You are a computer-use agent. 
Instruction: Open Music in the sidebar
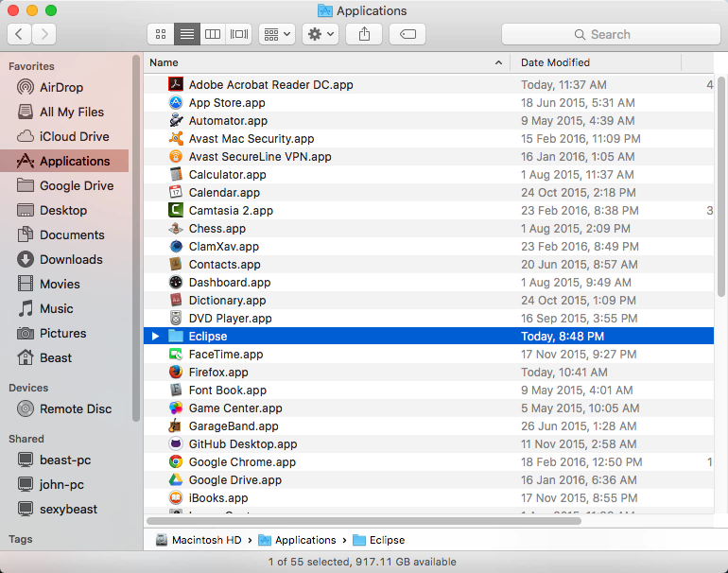(64, 308)
